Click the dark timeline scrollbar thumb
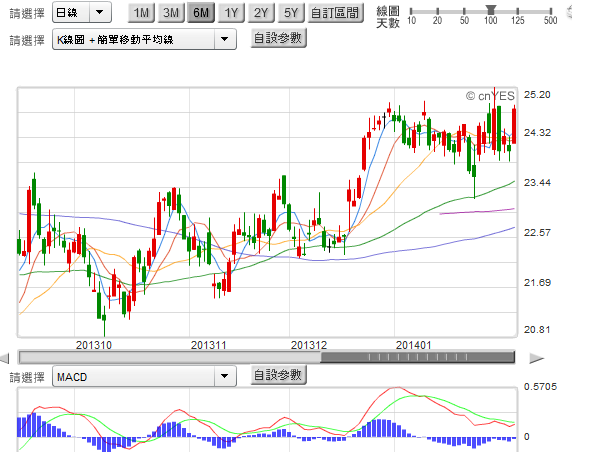 click(x=417, y=357)
